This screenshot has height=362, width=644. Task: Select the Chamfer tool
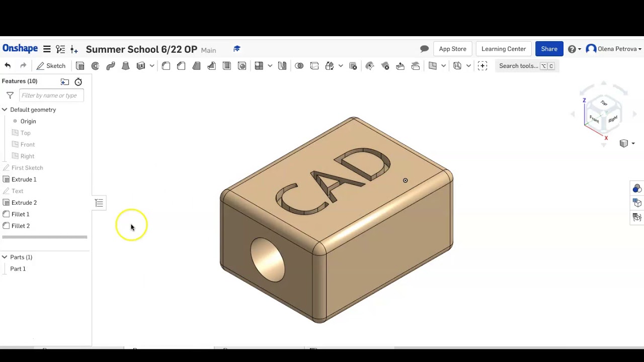point(181,66)
